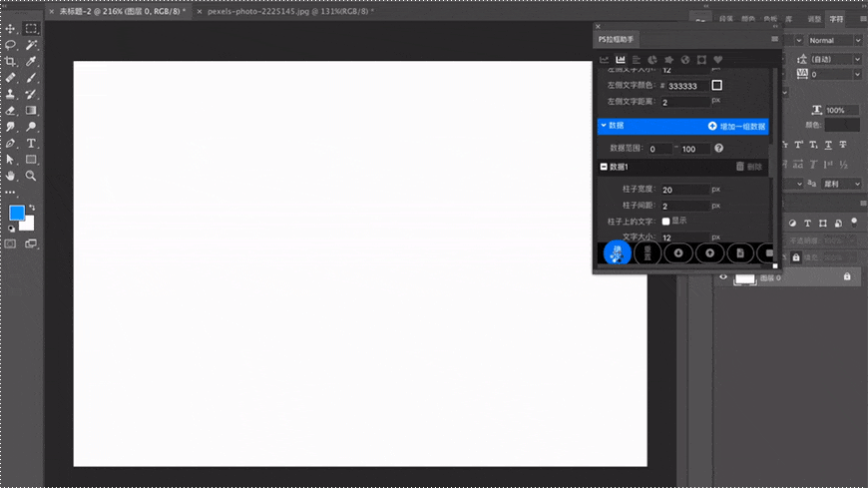This screenshot has height=488, width=868.
Task: Click the blue foreground color swatch
Action: tap(17, 213)
